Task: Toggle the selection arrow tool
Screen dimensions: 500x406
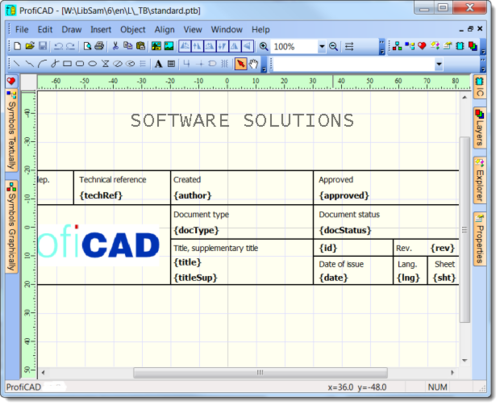Action: 241,64
